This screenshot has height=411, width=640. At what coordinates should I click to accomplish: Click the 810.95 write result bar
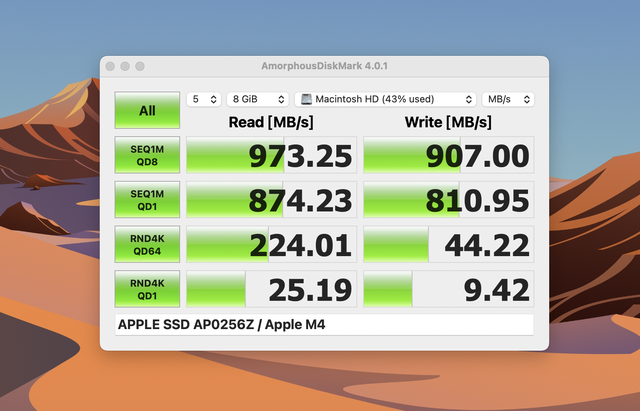(447, 200)
